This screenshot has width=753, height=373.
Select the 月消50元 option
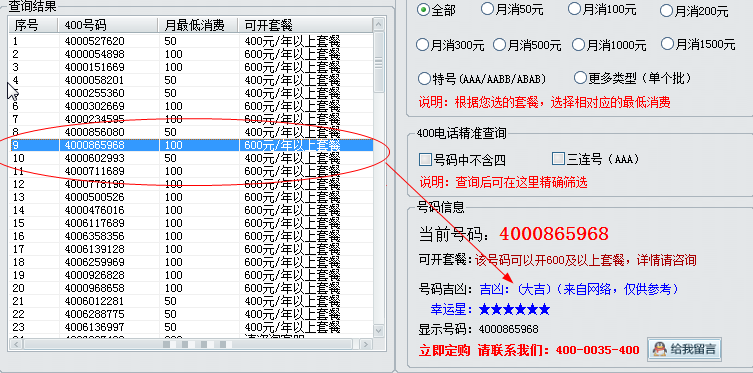tap(487, 9)
